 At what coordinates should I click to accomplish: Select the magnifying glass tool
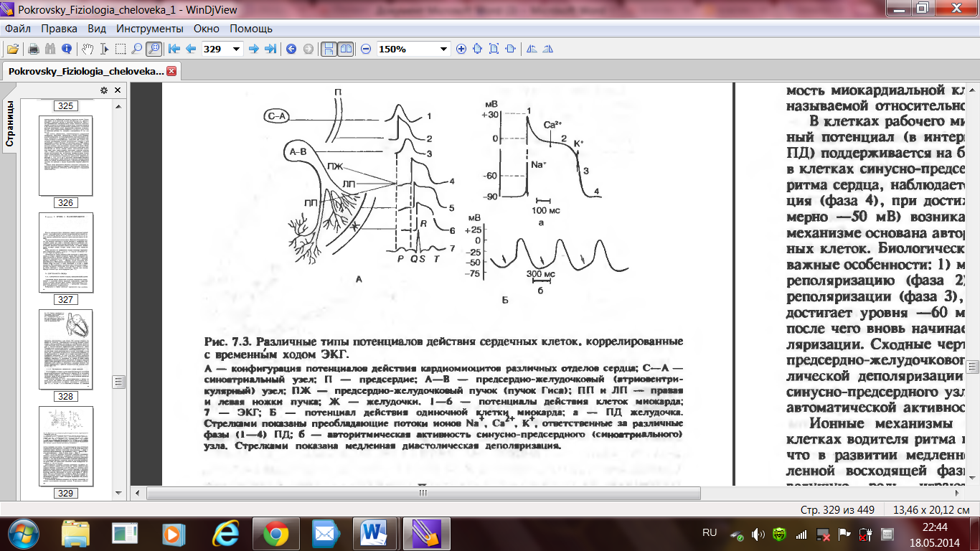[x=136, y=49]
